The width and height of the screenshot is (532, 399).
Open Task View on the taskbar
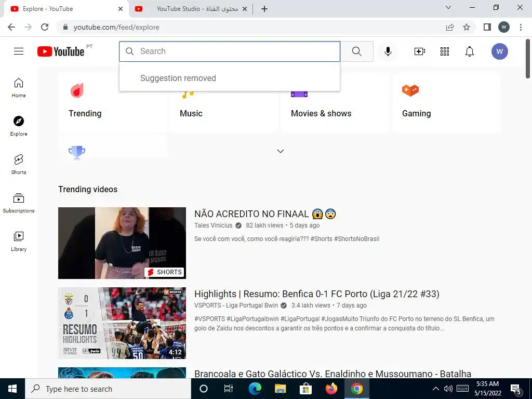click(229, 389)
